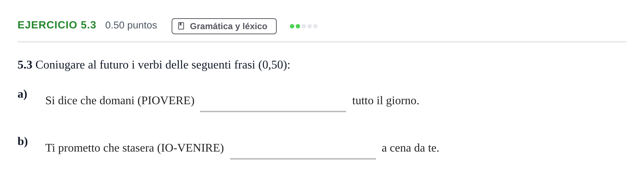Click the item b) label
This screenshot has width=644, height=188.
coord(23,141)
